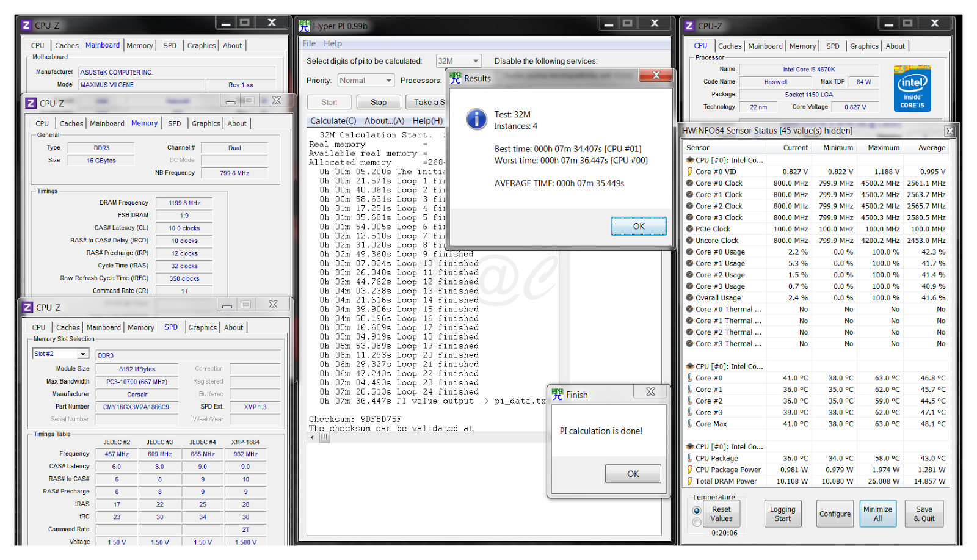The height and width of the screenshot is (560, 977).
Task: Close the HWiNFO64 Sensor Status panel with X
Action: pyautogui.click(x=950, y=131)
